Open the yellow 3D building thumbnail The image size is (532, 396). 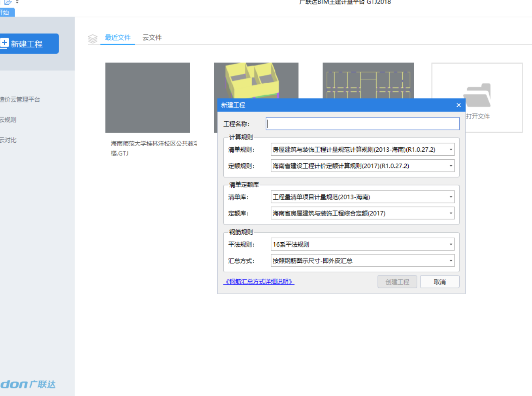click(x=256, y=80)
